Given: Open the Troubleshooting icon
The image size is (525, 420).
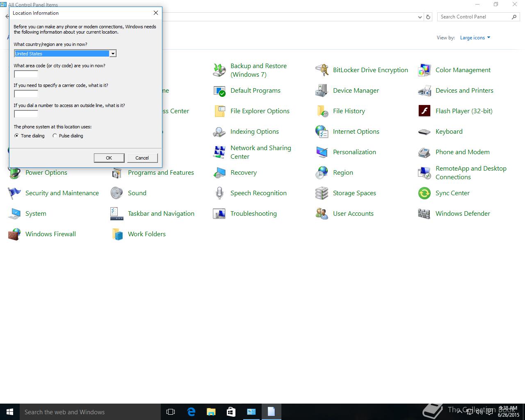Looking at the screenshot, I should coord(219,214).
